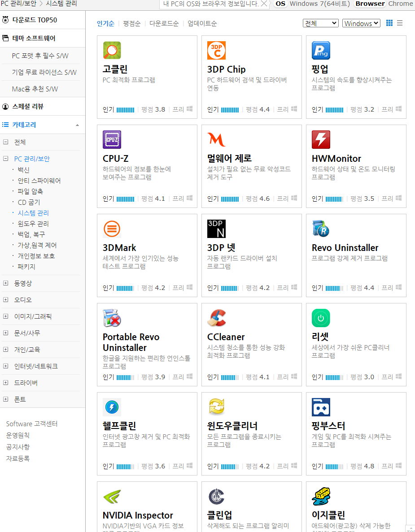This screenshot has width=415, height=532.
Task: Open the Revo Uninstaller title
Action: (x=345, y=248)
